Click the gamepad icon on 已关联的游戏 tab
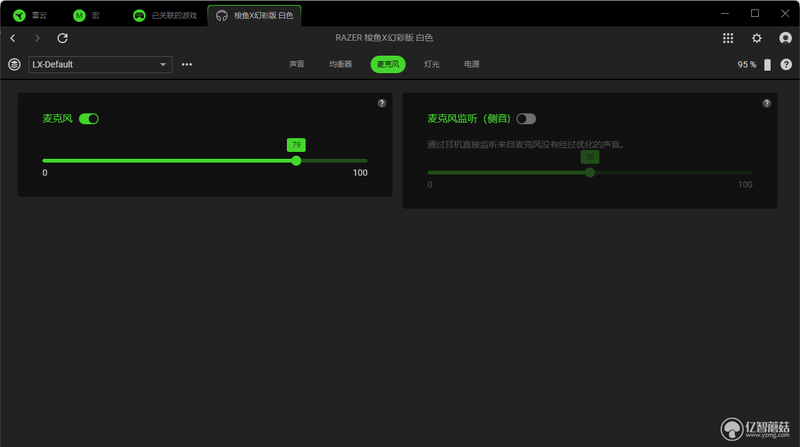The height and width of the screenshot is (447, 800). (x=139, y=15)
